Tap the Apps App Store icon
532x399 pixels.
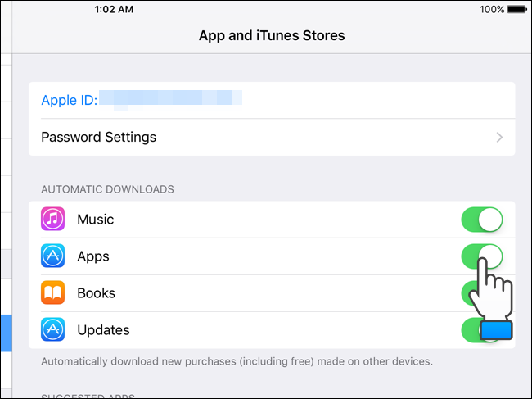click(x=53, y=256)
